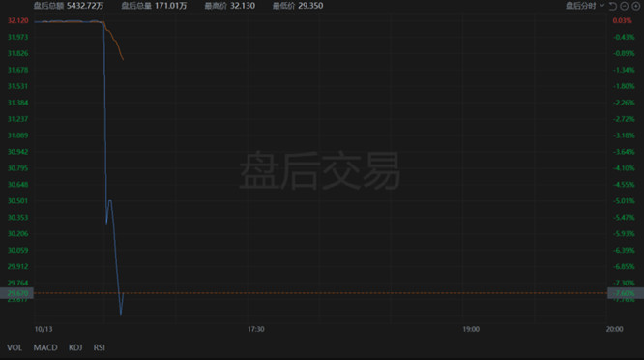Click the 盘后总额 5432.72万 value
Screen dimensions: 644x360
coord(69,6)
